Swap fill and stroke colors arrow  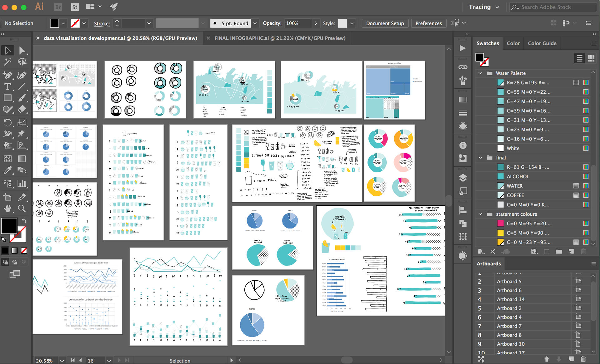click(24, 221)
